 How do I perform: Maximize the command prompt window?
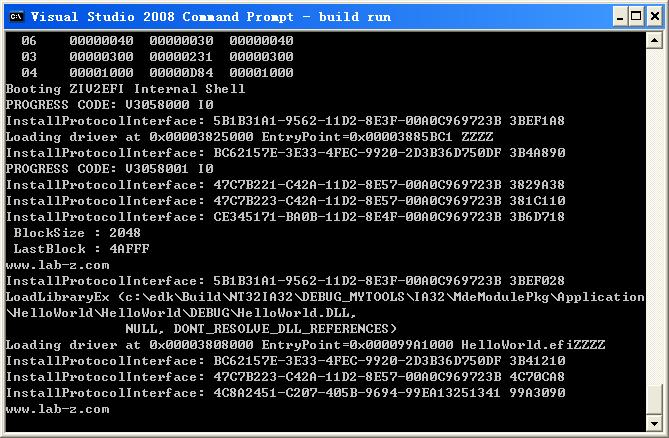click(636, 17)
